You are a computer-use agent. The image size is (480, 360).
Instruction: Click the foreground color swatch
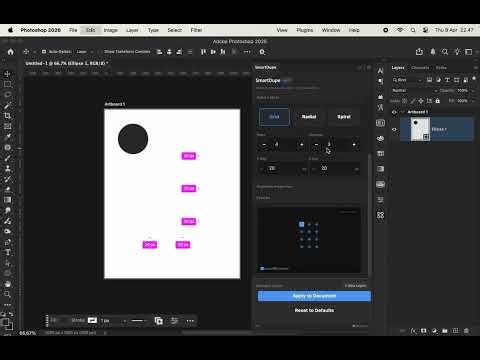(x=5, y=322)
